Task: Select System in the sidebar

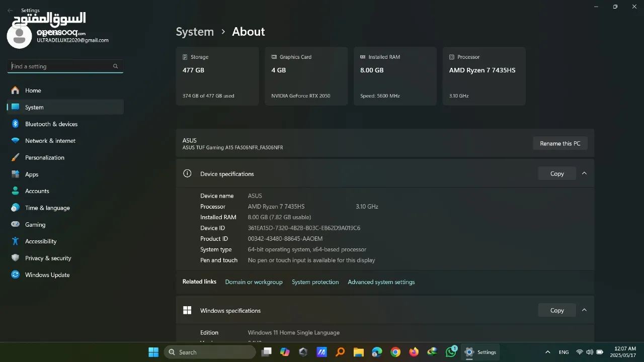Action: (x=65, y=107)
